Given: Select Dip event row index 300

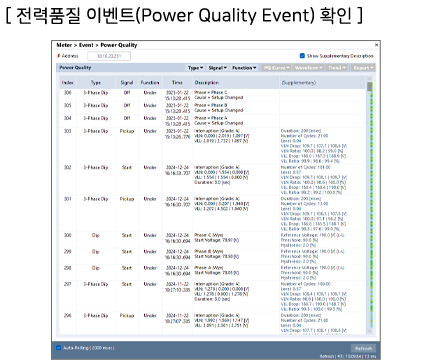Looking at the screenshot, I should pos(213,240).
